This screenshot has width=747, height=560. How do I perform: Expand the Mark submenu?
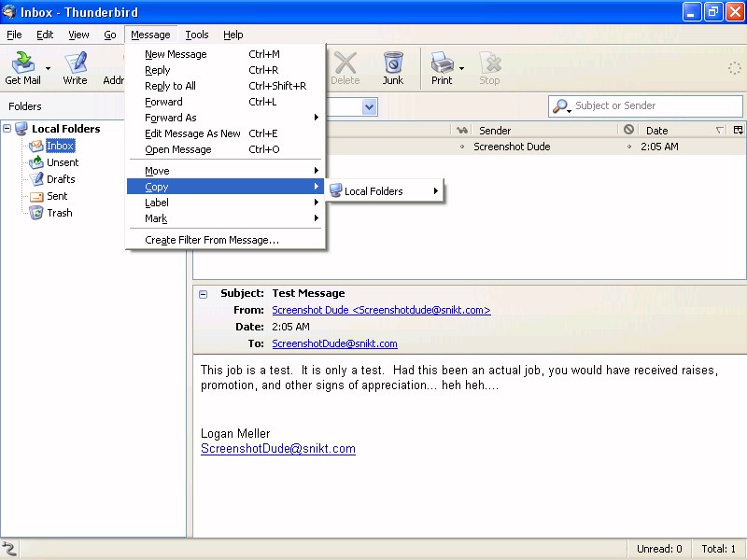(x=226, y=218)
